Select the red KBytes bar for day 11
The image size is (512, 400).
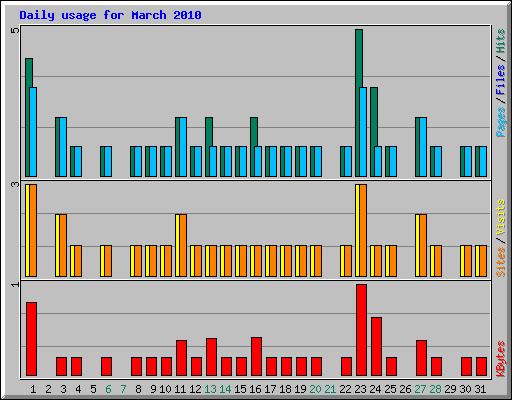coord(181,358)
